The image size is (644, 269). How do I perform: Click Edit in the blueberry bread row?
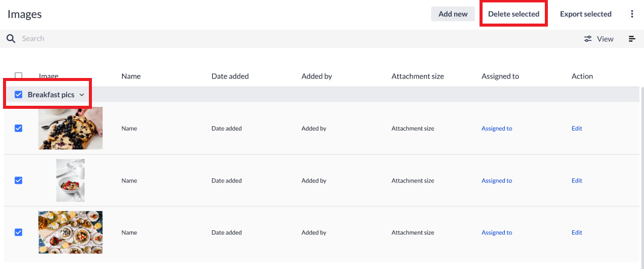[x=577, y=129]
